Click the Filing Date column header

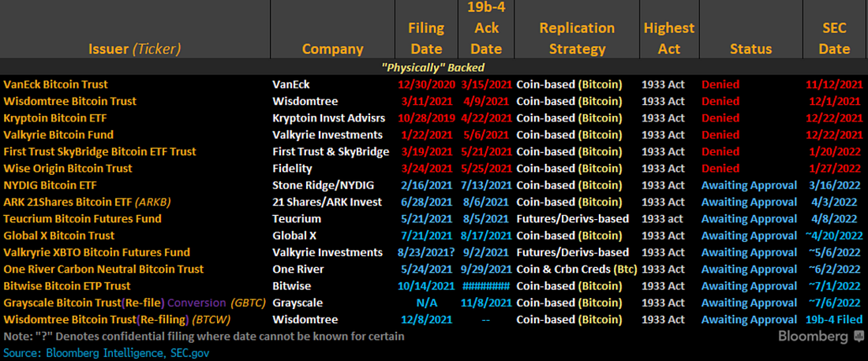click(426, 38)
